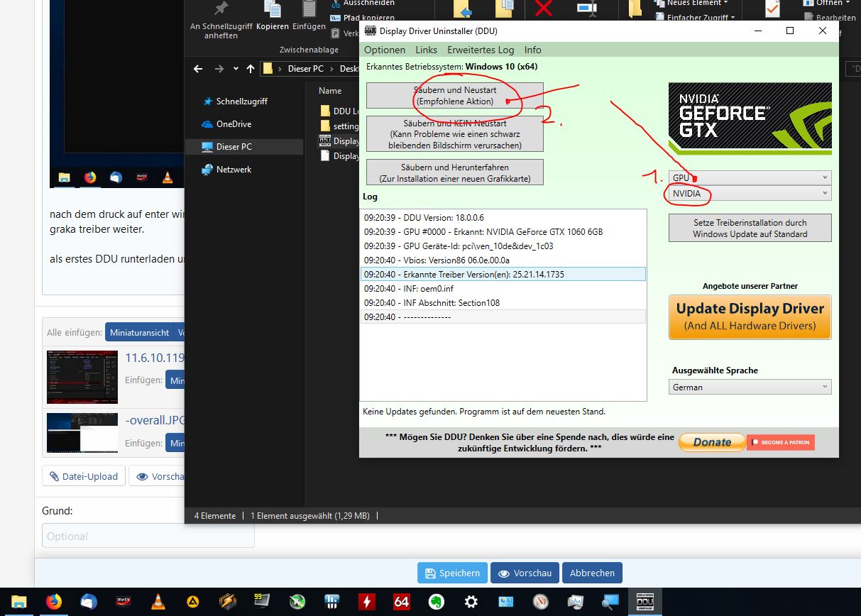This screenshot has height=616, width=861.
Task: Click the red 64 icon in the taskbar
Action: click(401, 602)
